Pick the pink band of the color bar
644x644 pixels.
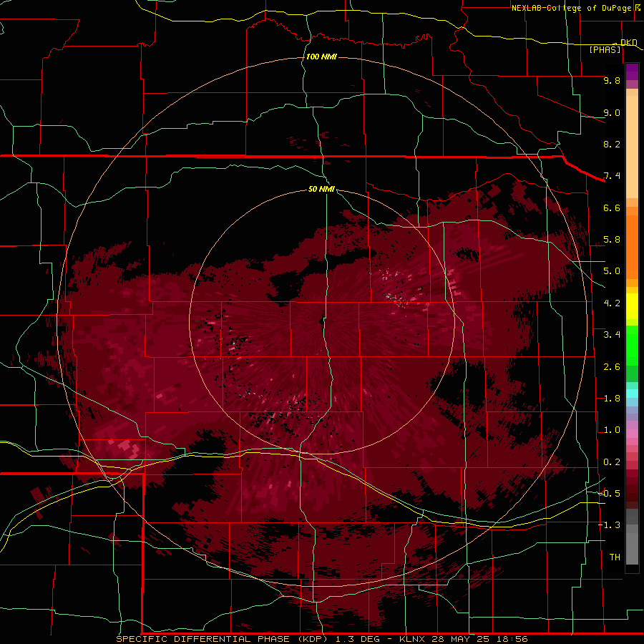[x=632, y=434]
